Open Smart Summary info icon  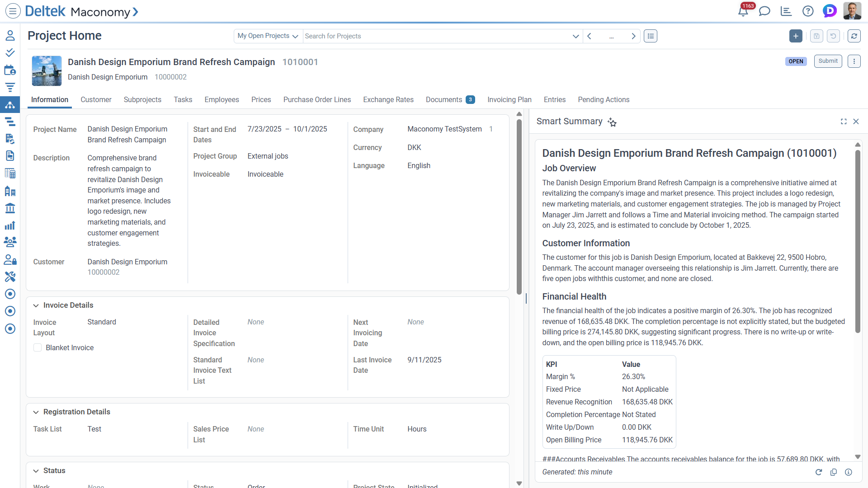(x=849, y=472)
